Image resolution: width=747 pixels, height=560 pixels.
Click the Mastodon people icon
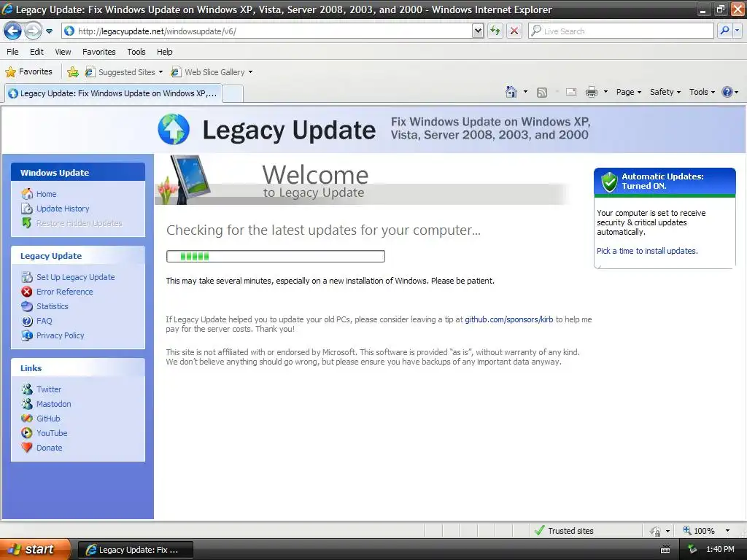pos(27,404)
